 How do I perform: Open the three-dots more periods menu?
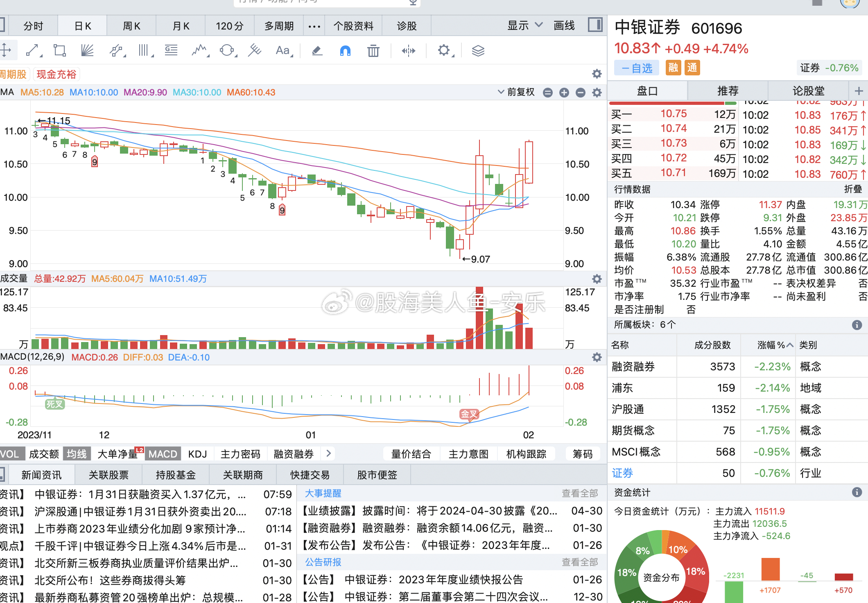[314, 26]
